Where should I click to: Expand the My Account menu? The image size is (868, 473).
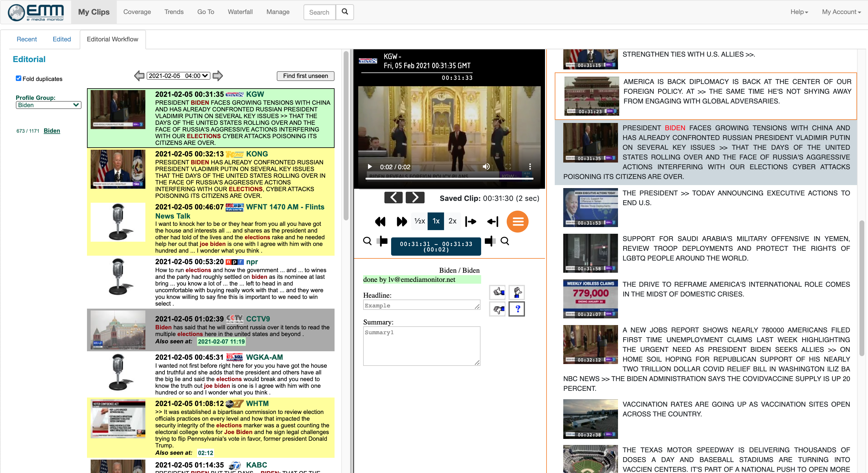click(x=841, y=12)
